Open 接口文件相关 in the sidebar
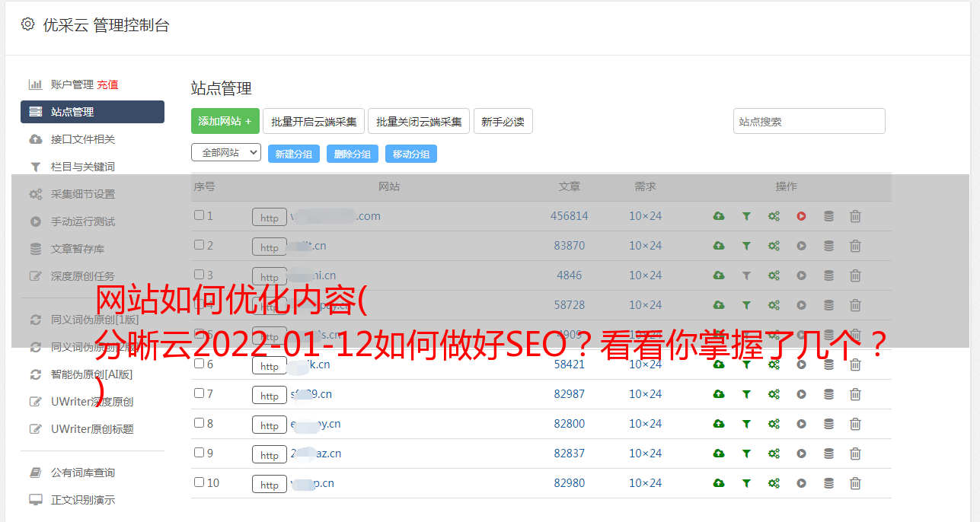Screen dimensions: 980x522 tap(83, 139)
